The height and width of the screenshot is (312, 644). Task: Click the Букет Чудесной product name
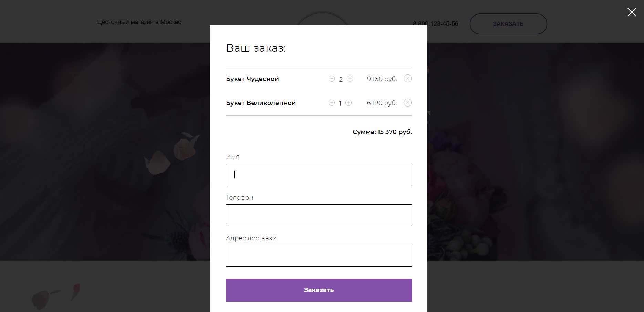click(x=252, y=79)
